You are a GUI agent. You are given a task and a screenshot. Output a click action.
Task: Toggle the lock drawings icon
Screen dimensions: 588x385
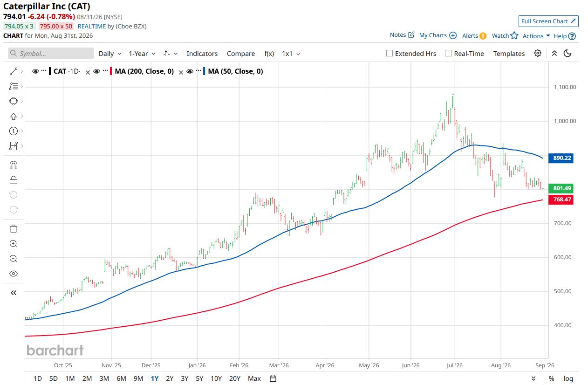tap(13, 180)
